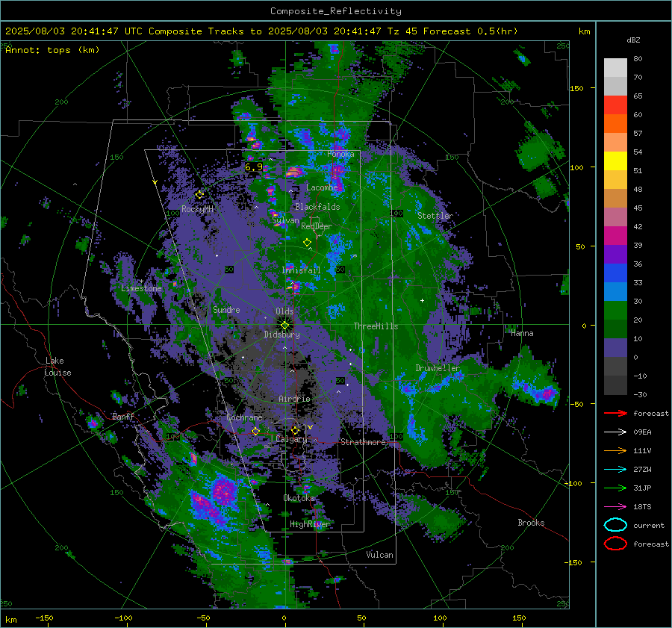Pick the red swatch in dBZ scale
This screenshot has height=628, width=672.
[615, 105]
